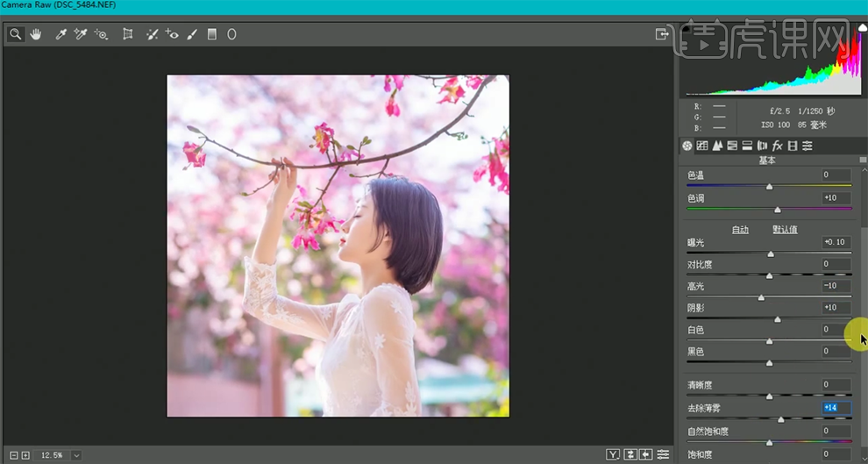Select the Zoom tool in the toolbar
The height and width of the screenshot is (464, 868).
(15, 34)
